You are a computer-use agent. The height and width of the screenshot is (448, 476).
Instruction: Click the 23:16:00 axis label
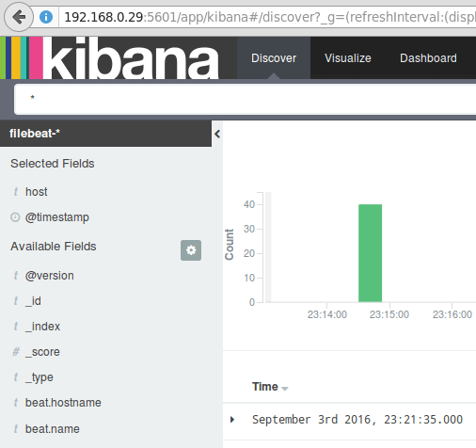coord(452,314)
